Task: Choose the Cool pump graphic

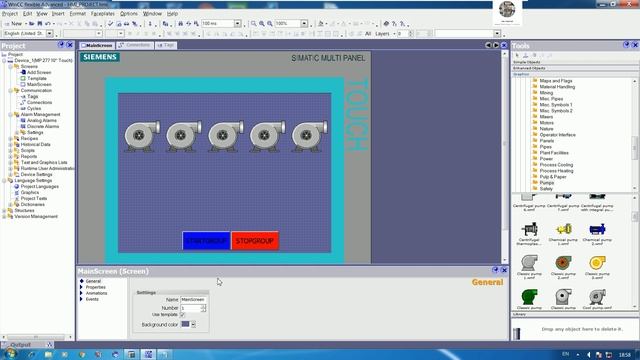Action: point(597,297)
